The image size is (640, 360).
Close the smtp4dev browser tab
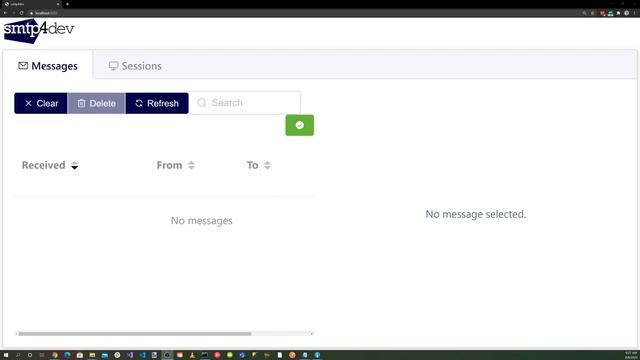pos(58,4)
